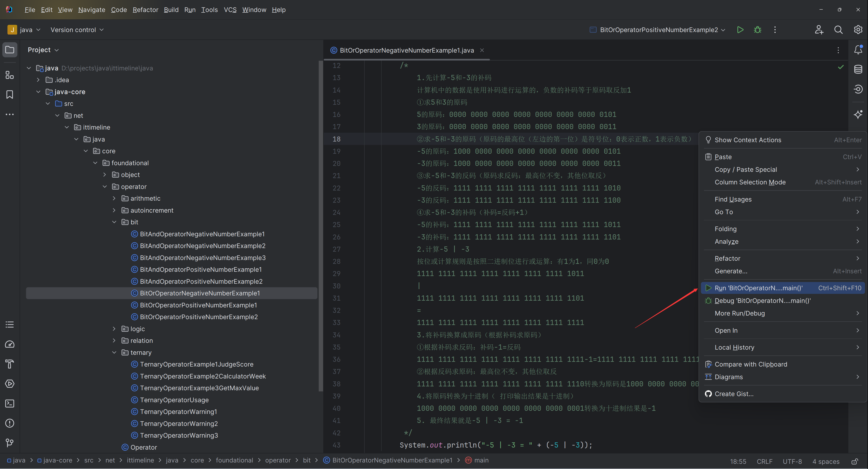The image size is (868, 469).
Task: Open the Navigate menu
Action: click(x=92, y=10)
